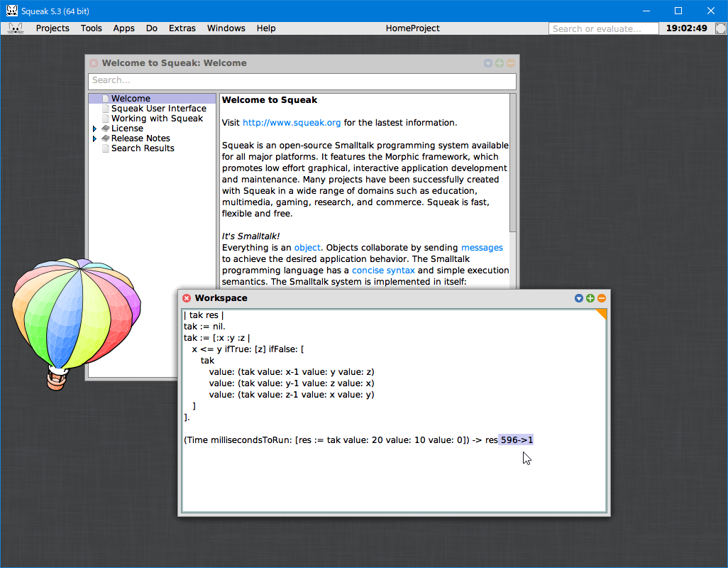Click the Welcome page document icon
Viewport: 728px width, 568px height.
click(106, 99)
